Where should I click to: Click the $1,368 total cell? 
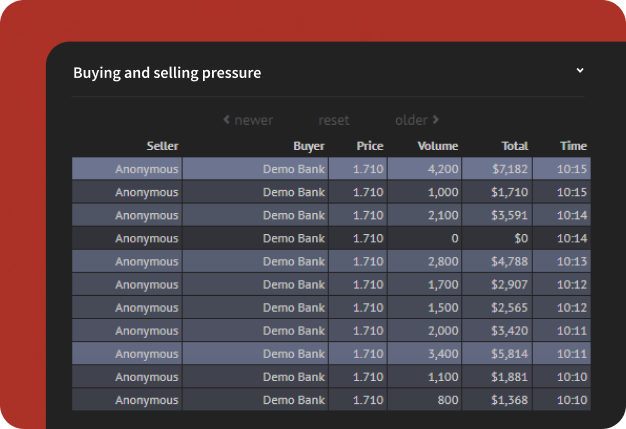point(508,400)
